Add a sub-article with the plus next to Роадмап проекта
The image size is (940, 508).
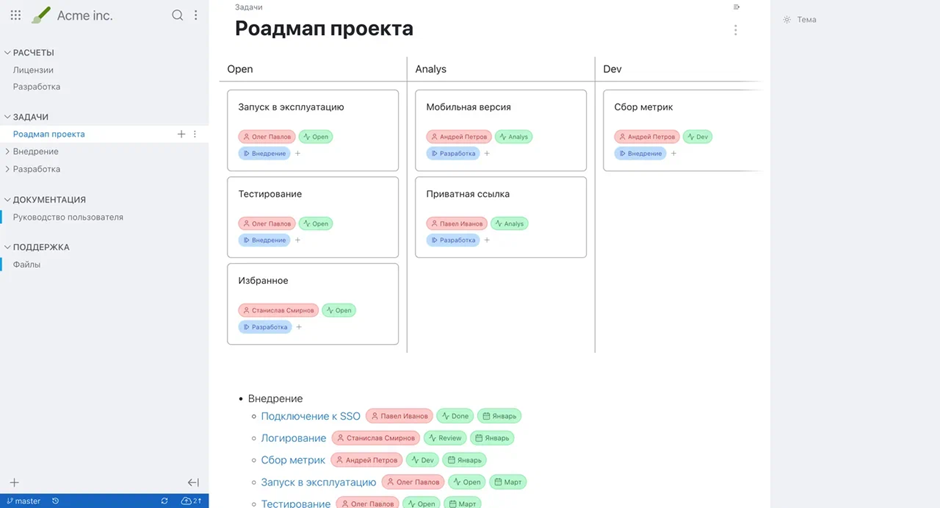(x=181, y=134)
